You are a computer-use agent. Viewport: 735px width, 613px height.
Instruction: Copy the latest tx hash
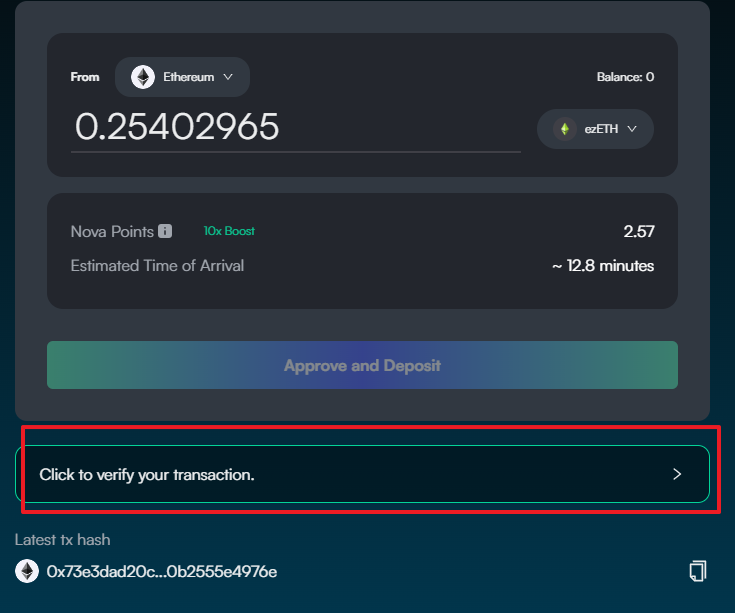pyautogui.click(x=698, y=571)
